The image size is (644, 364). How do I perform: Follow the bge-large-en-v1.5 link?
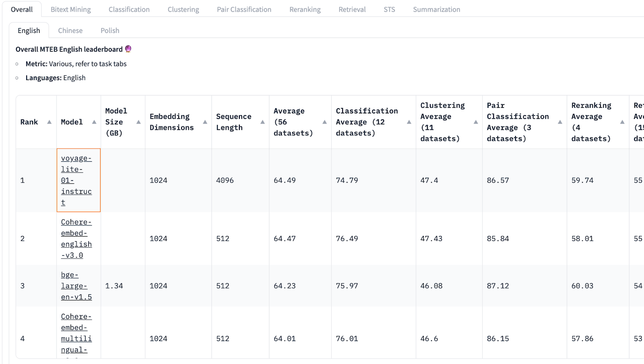click(76, 286)
